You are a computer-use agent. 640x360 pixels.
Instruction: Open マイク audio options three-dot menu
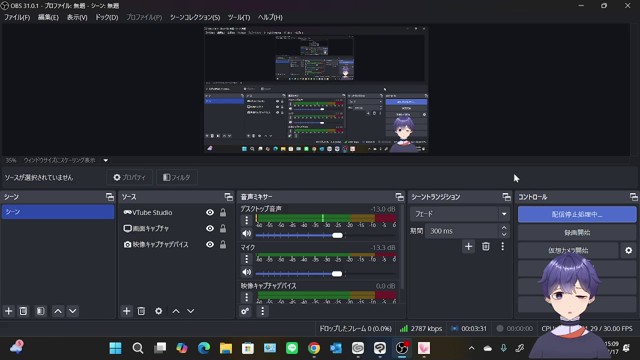247,259
